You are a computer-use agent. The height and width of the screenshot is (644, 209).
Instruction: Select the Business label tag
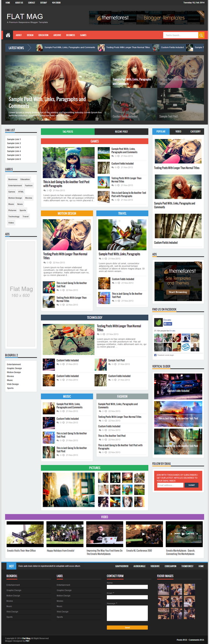click(x=13, y=179)
